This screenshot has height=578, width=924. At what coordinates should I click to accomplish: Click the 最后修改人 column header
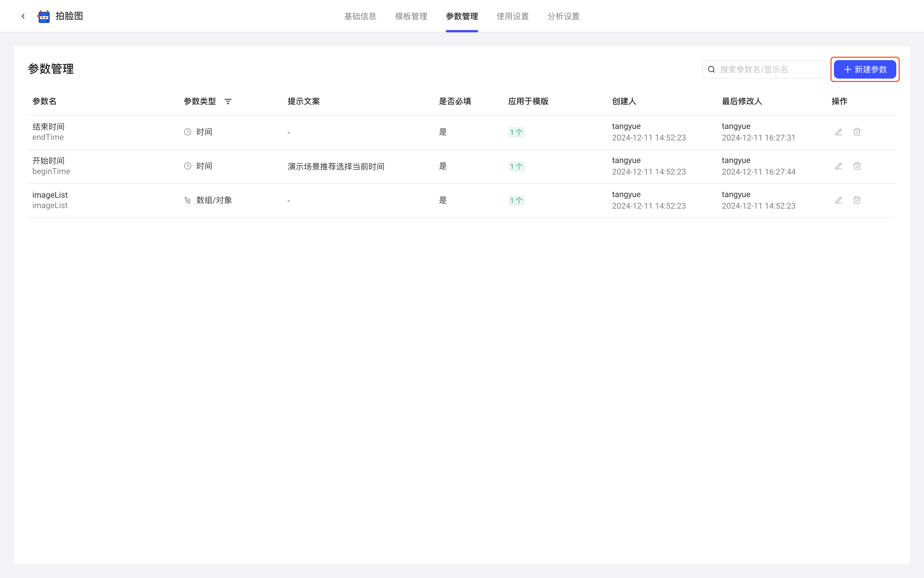pyautogui.click(x=742, y=101)
